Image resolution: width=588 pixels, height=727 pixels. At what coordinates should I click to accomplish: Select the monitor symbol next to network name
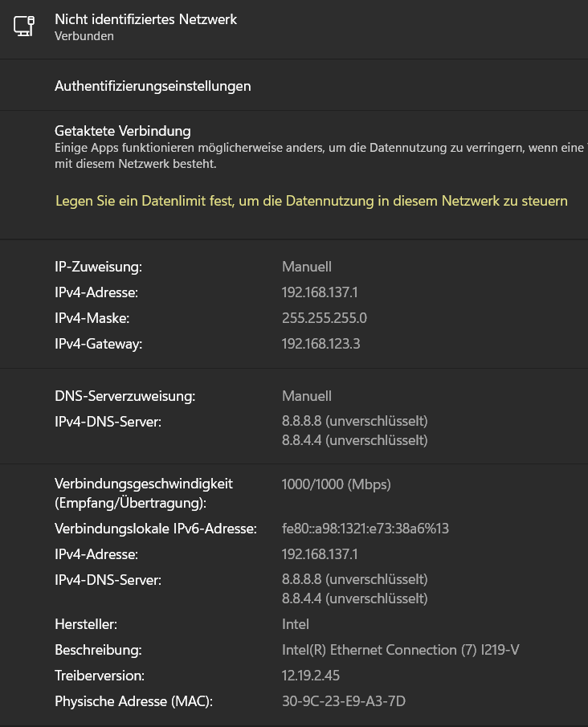pyautogui.click(x=24, y=26)
